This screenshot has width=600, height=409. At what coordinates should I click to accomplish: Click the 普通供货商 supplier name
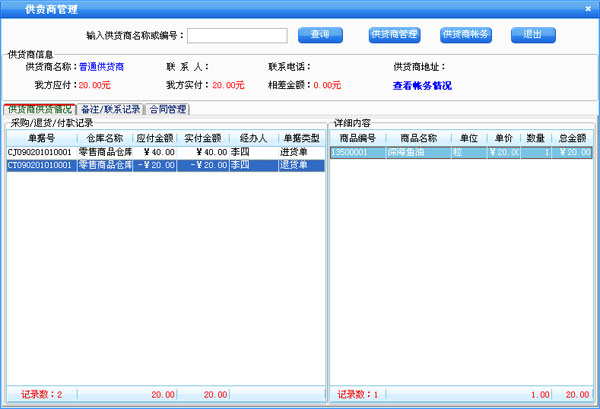click(102, 67)
